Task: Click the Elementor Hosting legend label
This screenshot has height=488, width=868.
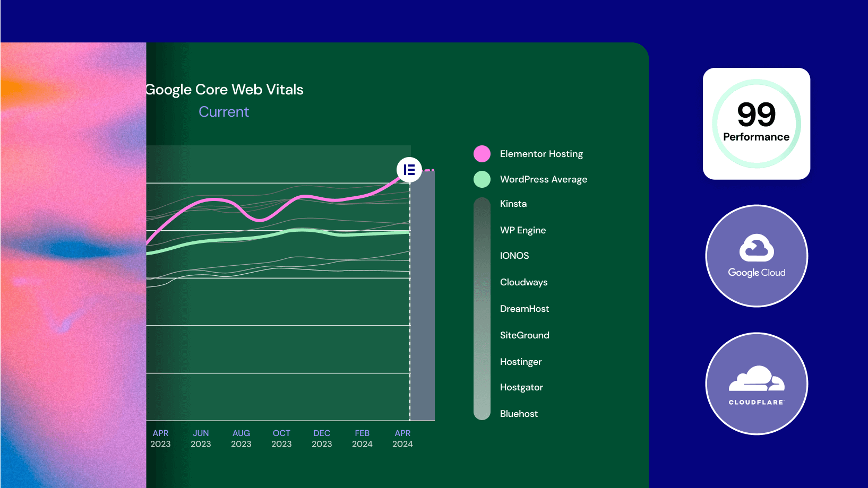Action: click(x=541, y=154)
